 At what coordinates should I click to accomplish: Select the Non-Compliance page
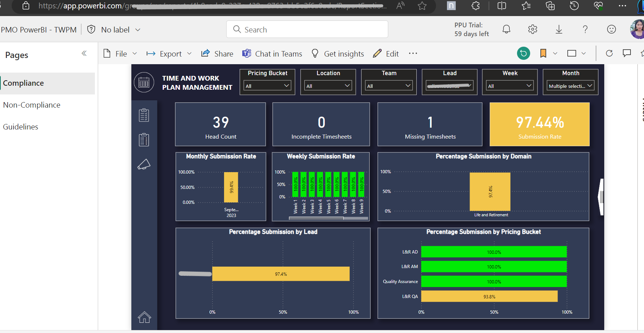click(47, 105)
